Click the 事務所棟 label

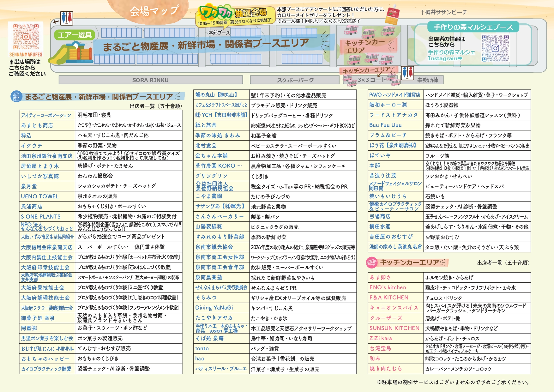(427, 80)
